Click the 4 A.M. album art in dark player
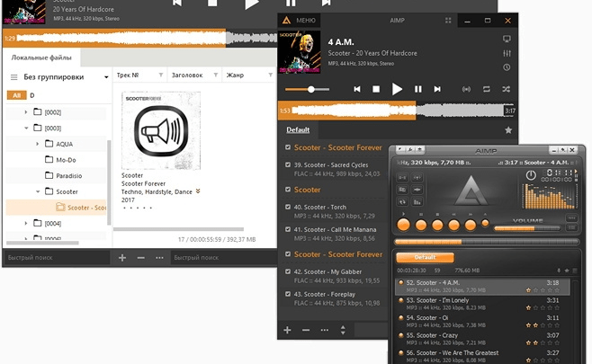Viewport: 592px width, 364px height. [300, 52]
